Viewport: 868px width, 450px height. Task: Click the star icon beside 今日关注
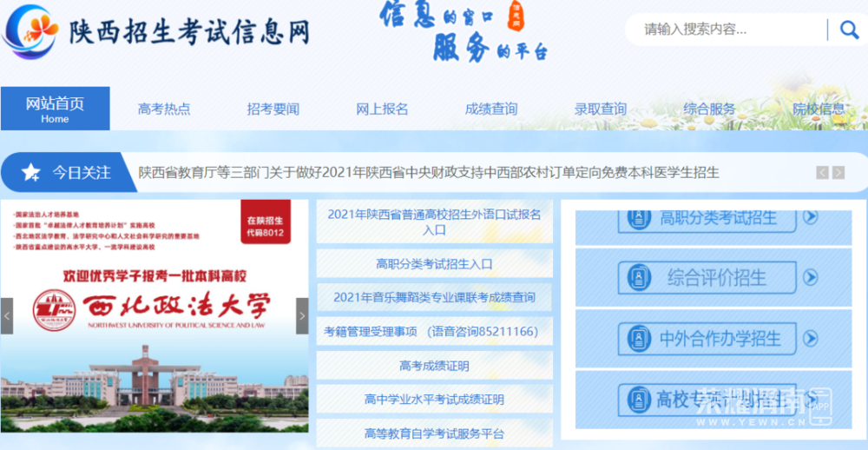pyautogui.click(x=30, y=172)
